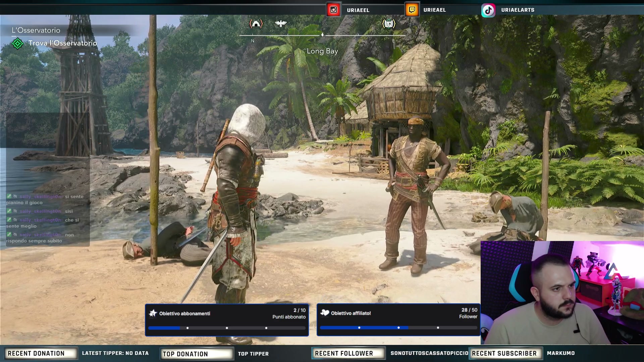Viewport: 644px width, 362px height.
Task: Click the star icon beside Obiettivo abbonamenti
Action: [153, 313]
